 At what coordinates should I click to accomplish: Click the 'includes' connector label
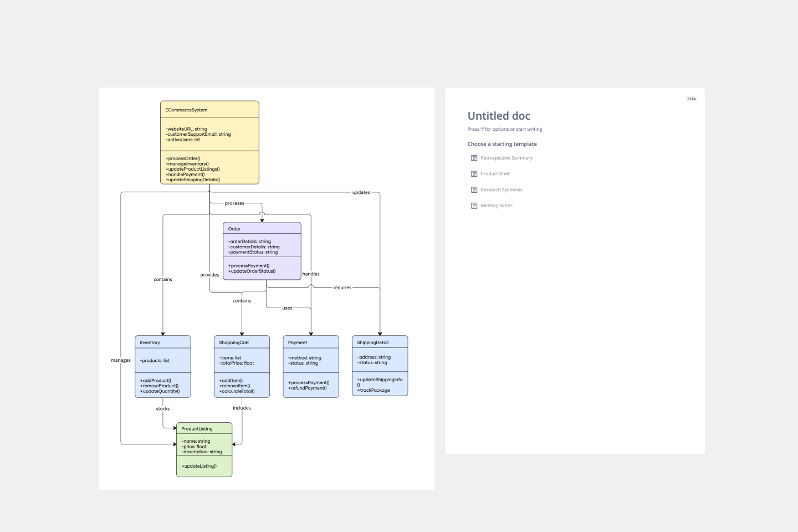(x=242, y=408)
